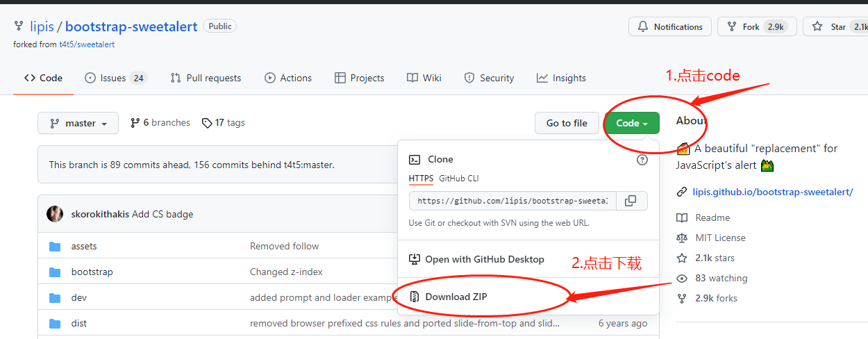The image size is (868, 339).
Task: Click the Notifications bell button
Action: pos(670,27)
